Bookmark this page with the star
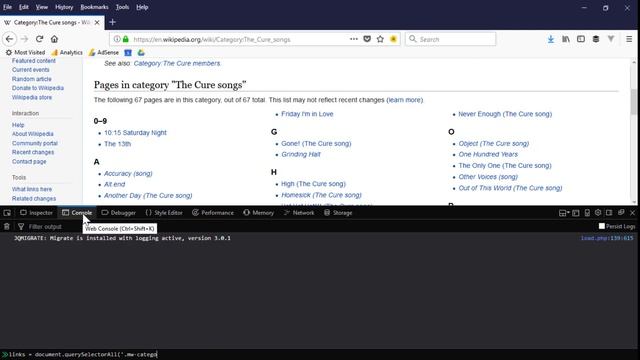 pos(380,39)
